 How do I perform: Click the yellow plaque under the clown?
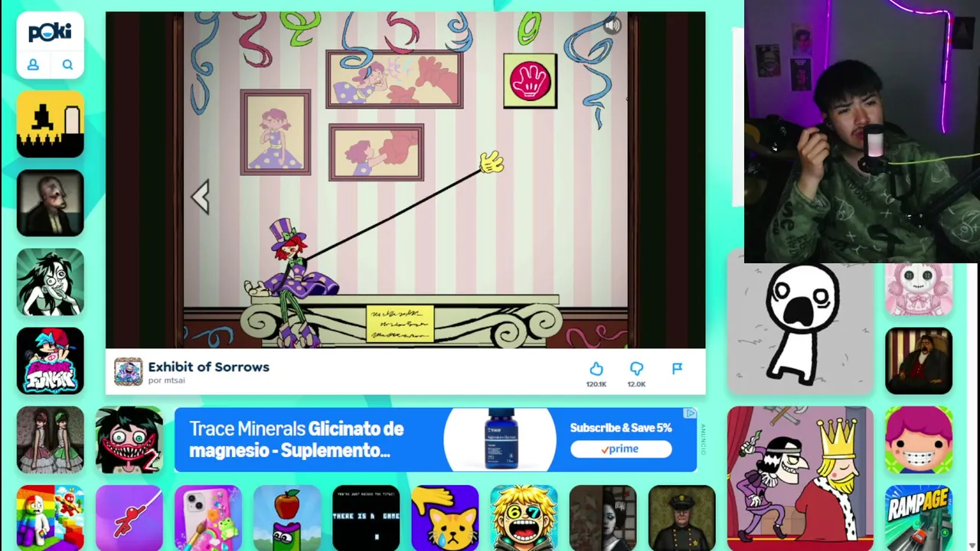tap(400, 324)
